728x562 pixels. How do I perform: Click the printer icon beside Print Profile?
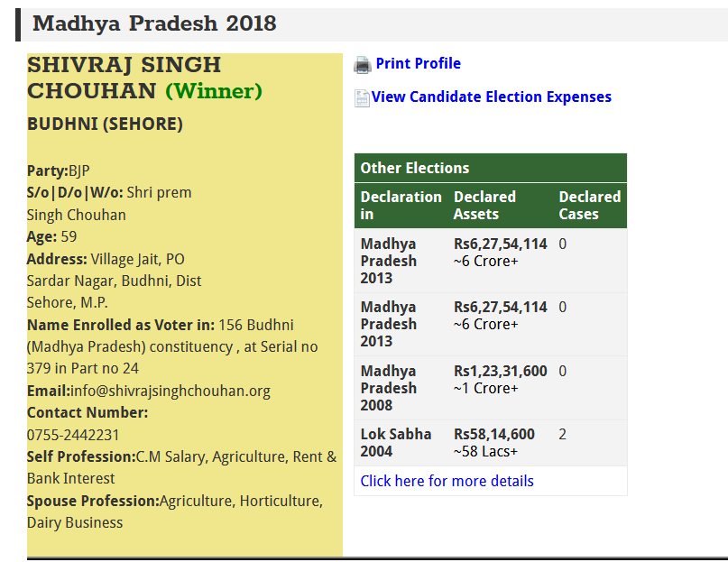click(x=363, y=65)
